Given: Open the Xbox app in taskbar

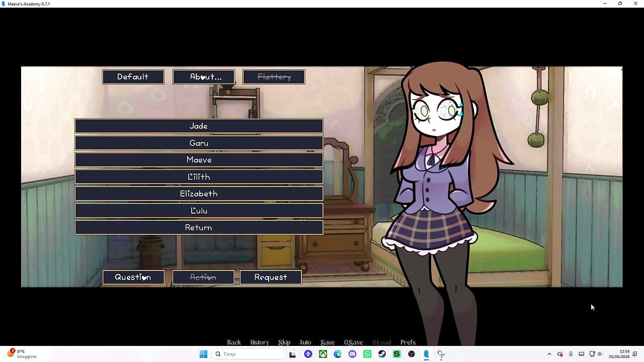Looking at the screenshot, I should [x=323, y=354].
